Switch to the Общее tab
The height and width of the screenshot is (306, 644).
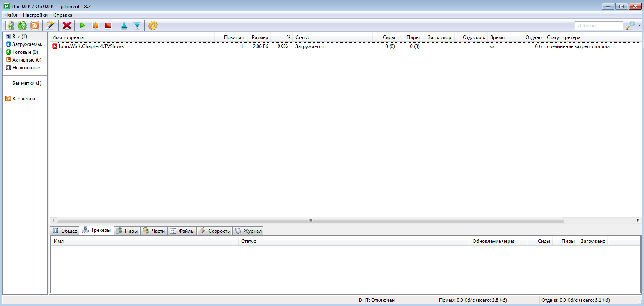65,231
